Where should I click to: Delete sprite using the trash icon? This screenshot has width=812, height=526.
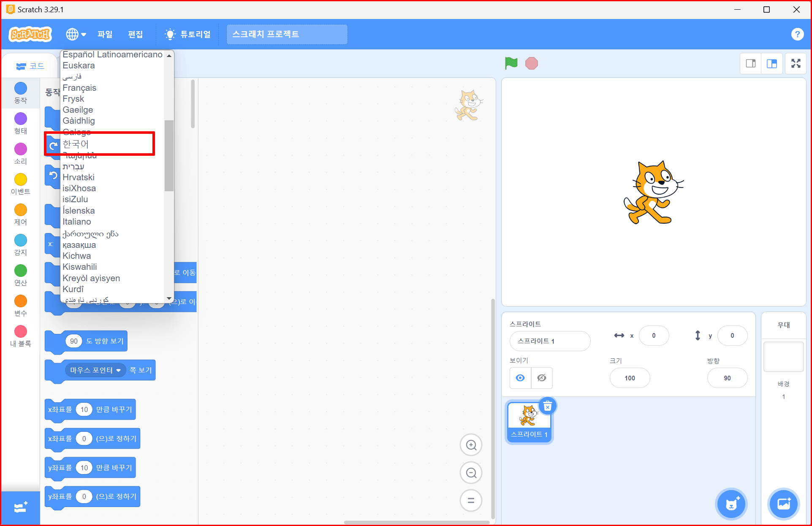[548, 407]
